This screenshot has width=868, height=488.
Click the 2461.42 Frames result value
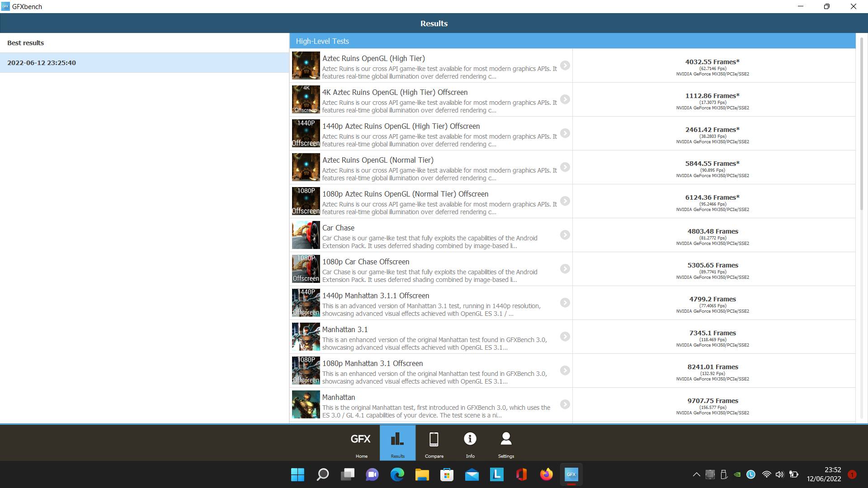[712, 130]
